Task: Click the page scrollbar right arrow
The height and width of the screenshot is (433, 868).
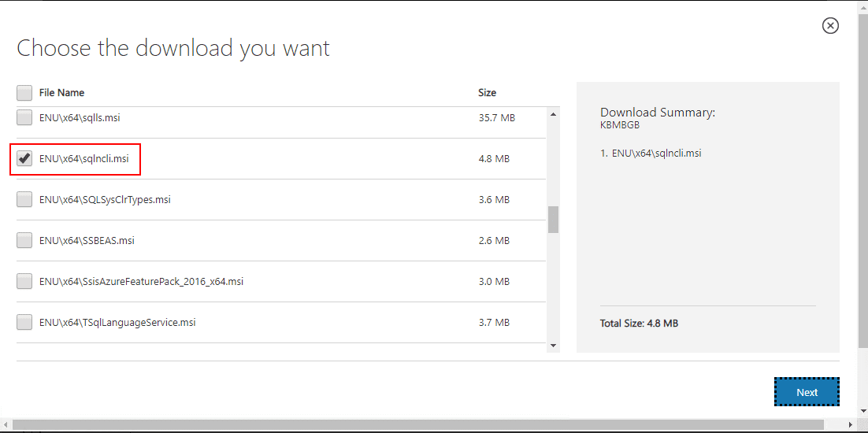Action: (x=852, y=424)
